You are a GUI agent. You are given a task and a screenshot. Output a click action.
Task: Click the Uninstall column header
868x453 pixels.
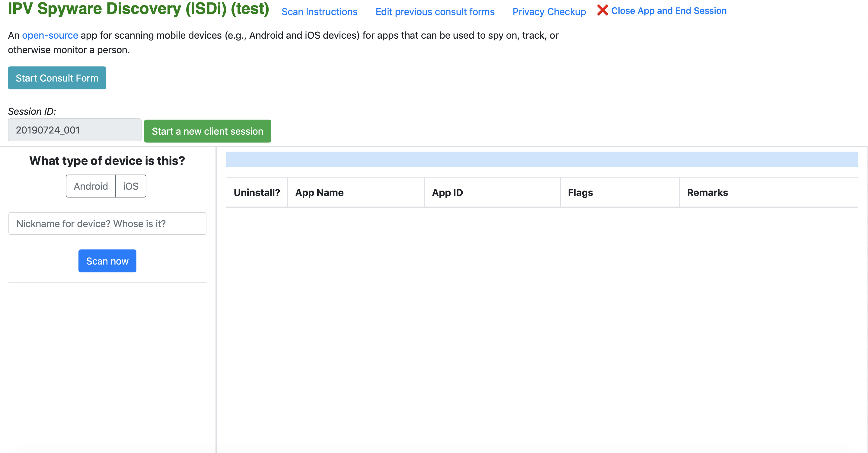click(257, 192)
